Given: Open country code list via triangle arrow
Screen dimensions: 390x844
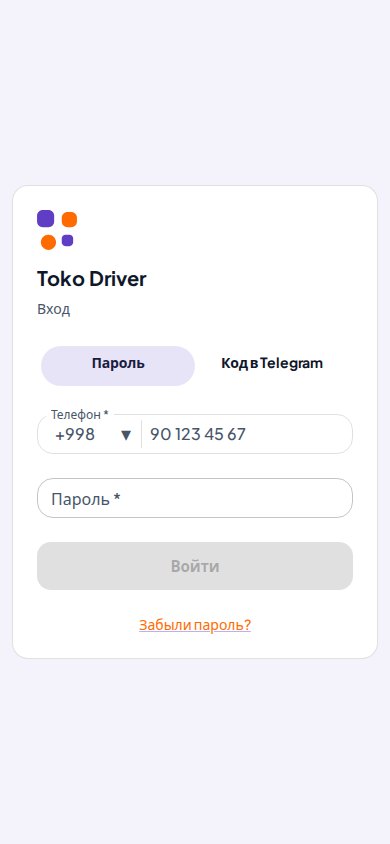Looking at the screenshot, I should coord(126,435).
